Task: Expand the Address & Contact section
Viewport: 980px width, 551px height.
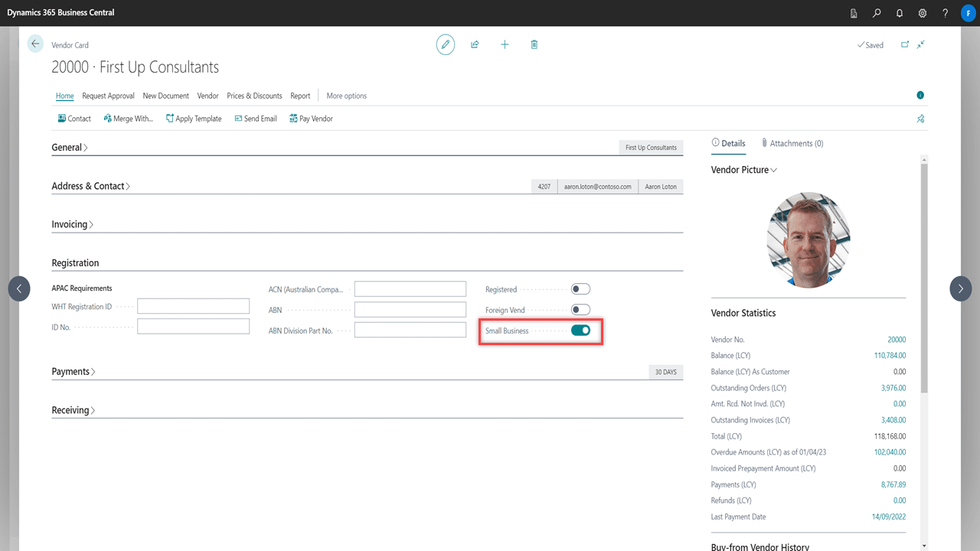Action: click(x=90, y=186)
